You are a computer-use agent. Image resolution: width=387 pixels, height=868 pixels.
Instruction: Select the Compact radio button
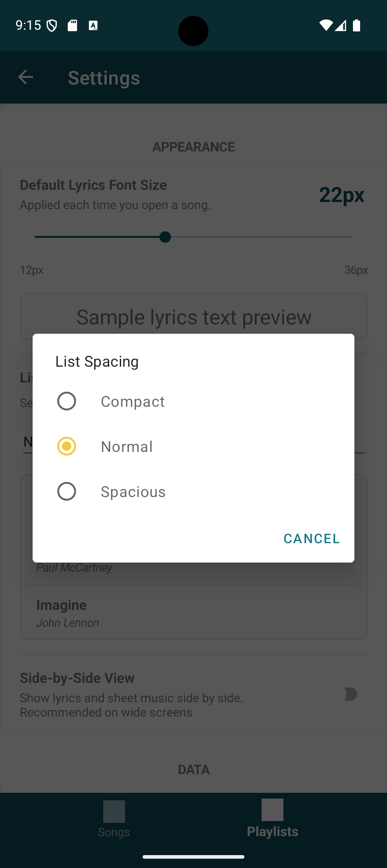pos(67,401)
